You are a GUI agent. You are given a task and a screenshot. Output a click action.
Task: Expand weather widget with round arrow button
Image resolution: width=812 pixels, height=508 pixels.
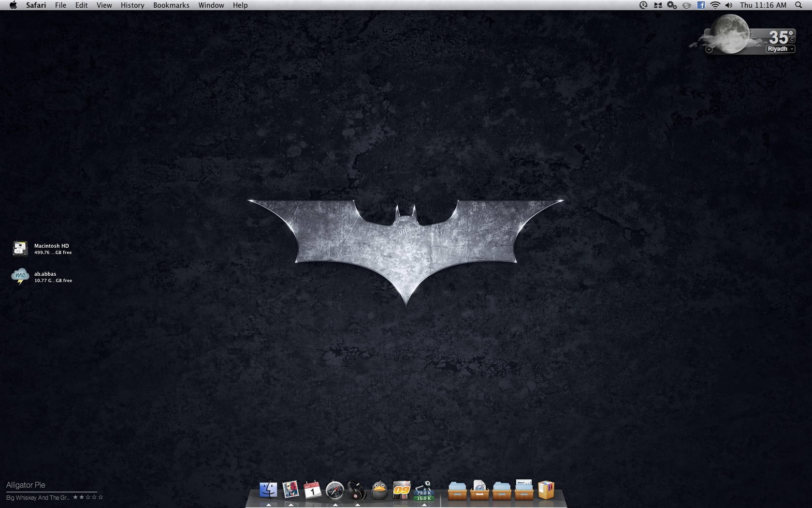[709, 49]
